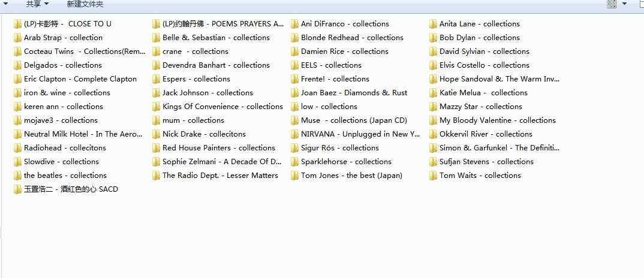The height and width of the screenshot is (278, 644).
Task: Select folder icon for iron &. wine
Action: point(17,93)
